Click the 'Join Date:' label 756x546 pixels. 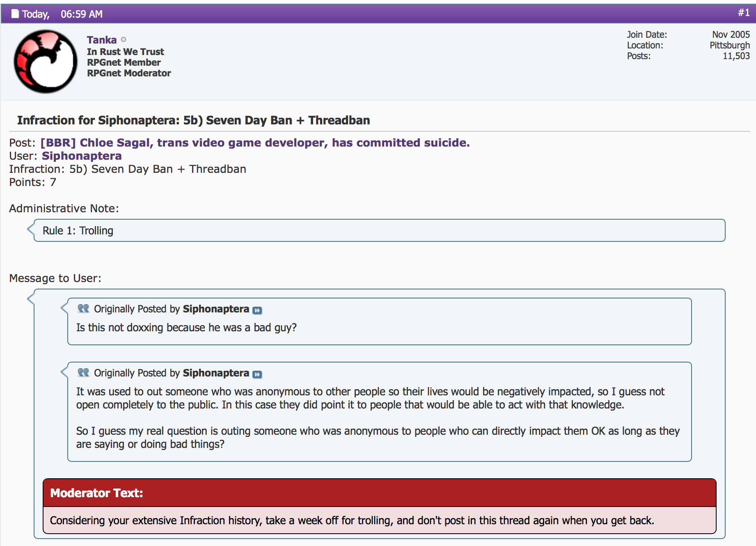point(647,34)
